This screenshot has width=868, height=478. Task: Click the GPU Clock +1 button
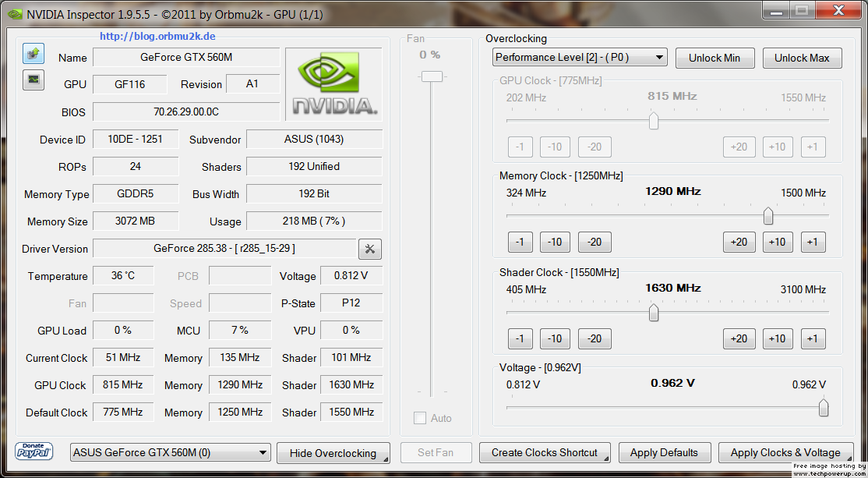[813, 147]
